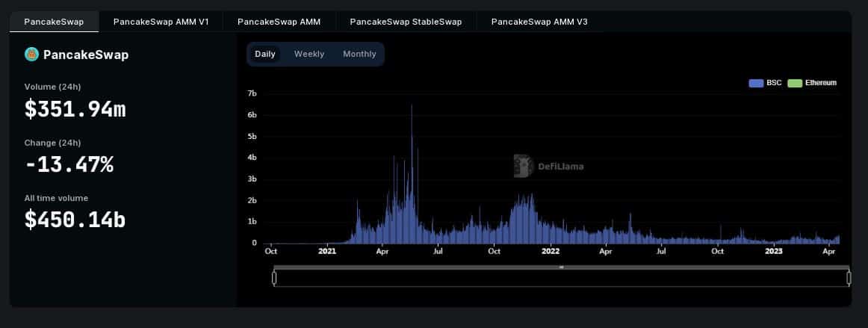Switch to PancakeSwap AMM V3 tab
Image resolution: width=868 pixels, height=328 pixels.
coord(540,22)
